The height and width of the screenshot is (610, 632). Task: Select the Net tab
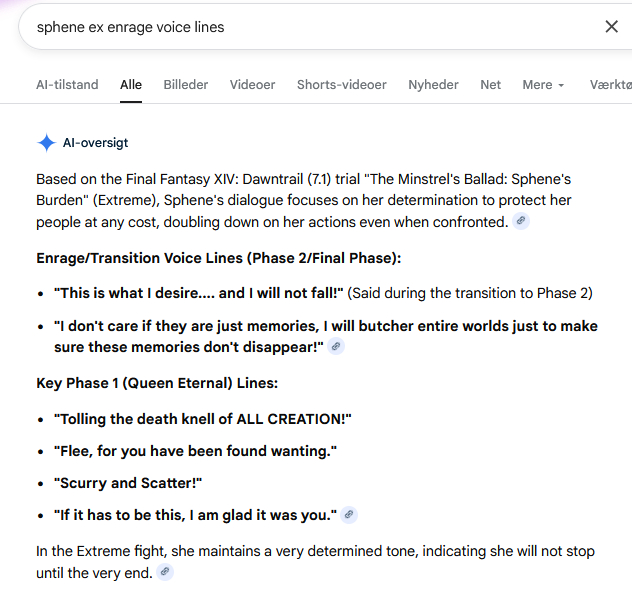[x=490, y=85]
